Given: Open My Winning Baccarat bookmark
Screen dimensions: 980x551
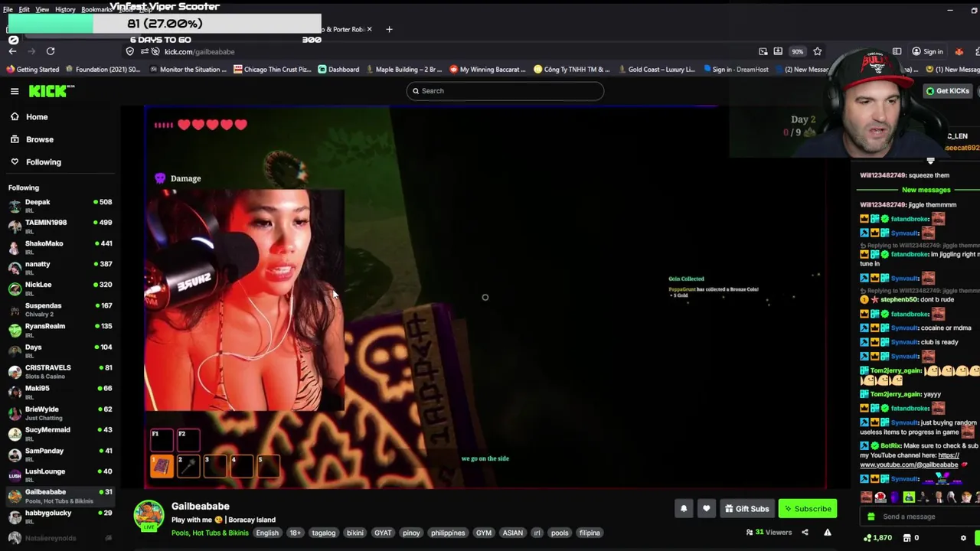Looking at the screenshot, I should pyautogui.click(x=487, y=69).
